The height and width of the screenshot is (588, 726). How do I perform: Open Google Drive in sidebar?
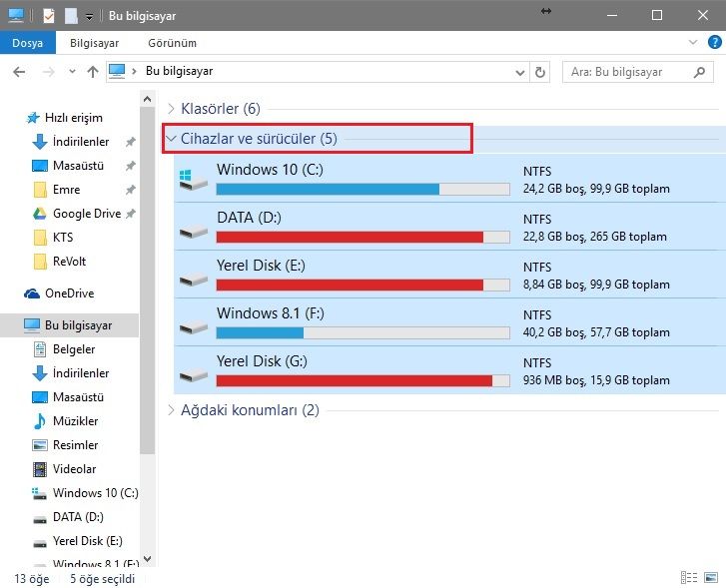[87, 214]
